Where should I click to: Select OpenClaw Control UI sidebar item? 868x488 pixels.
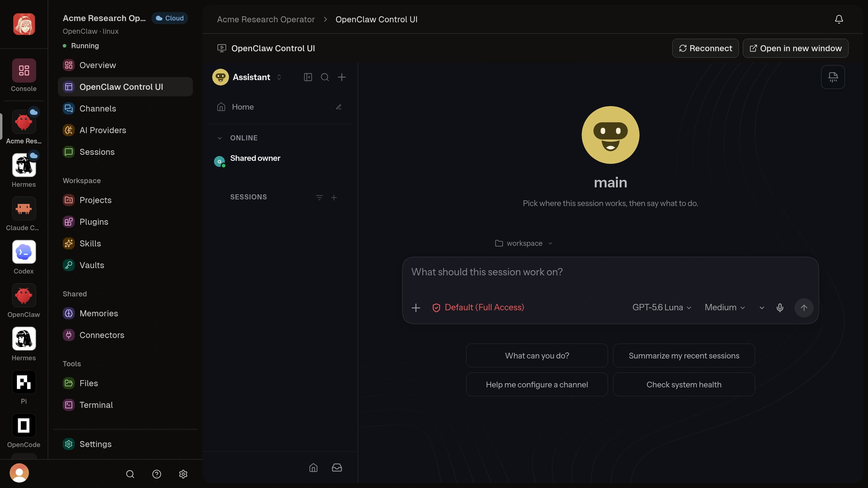(x=125, y=87)
